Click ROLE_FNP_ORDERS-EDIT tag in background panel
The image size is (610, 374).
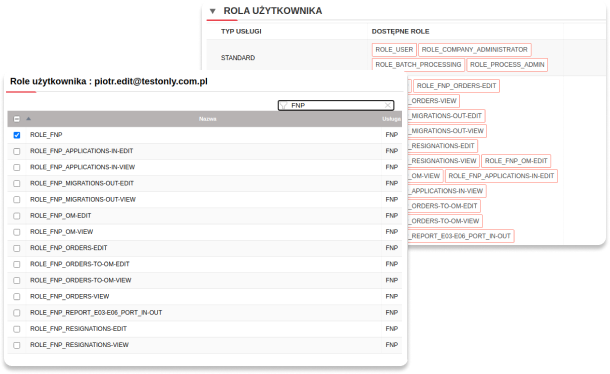(x=456, y=86)
